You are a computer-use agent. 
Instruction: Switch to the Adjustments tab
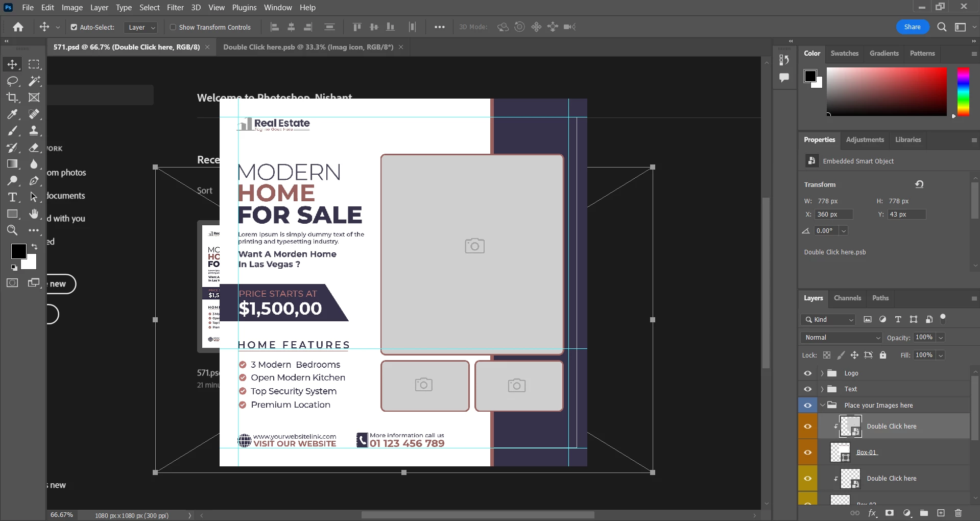click(865, 139)
